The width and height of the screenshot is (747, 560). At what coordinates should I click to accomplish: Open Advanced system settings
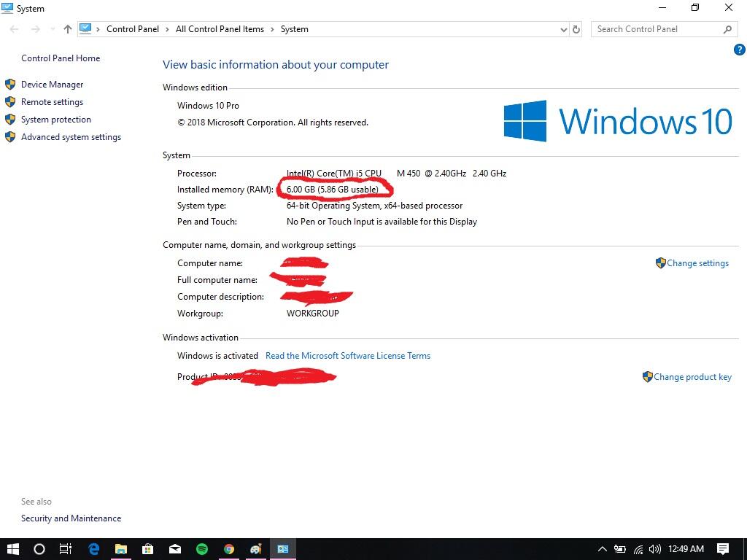71,137
